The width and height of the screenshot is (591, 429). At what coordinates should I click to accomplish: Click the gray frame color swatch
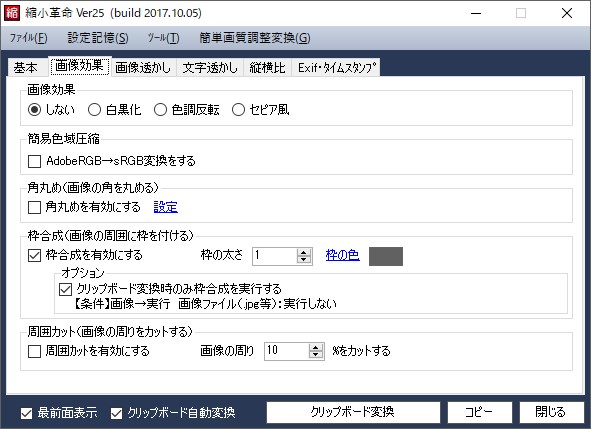386,256
